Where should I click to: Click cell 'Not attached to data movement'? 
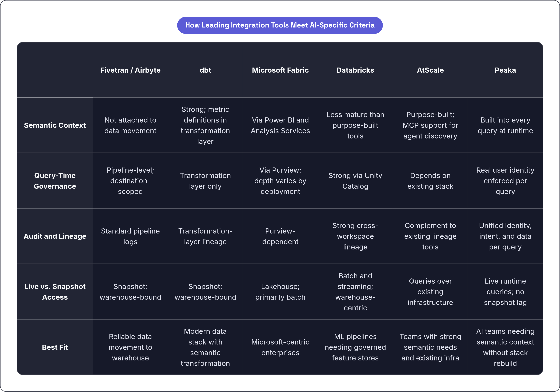pos(130,125)
